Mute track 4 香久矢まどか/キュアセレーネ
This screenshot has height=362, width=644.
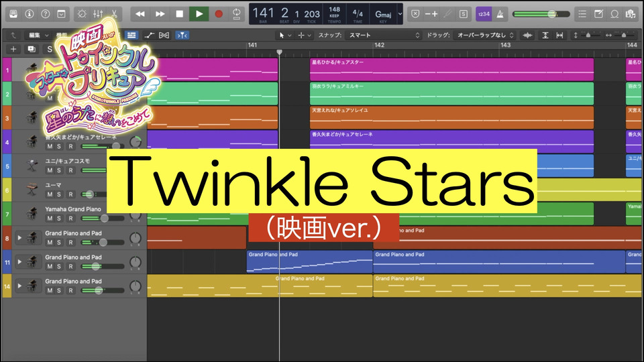click(50, 146)
